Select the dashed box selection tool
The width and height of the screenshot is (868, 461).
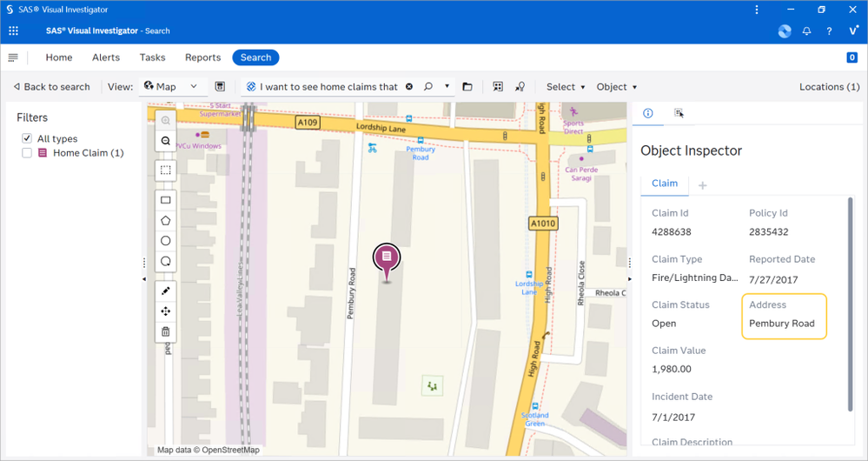pyautogui.click(x=165, y=170)
